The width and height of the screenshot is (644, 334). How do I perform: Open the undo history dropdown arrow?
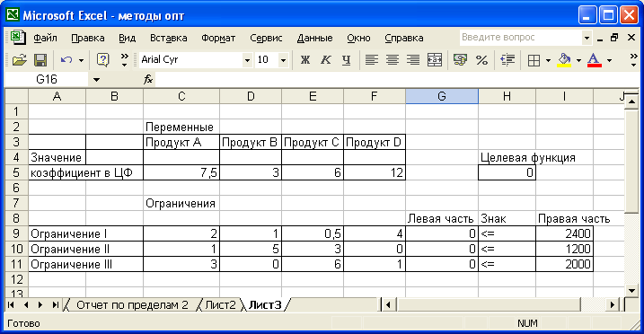pyautogui.click(x=81, y=60)
